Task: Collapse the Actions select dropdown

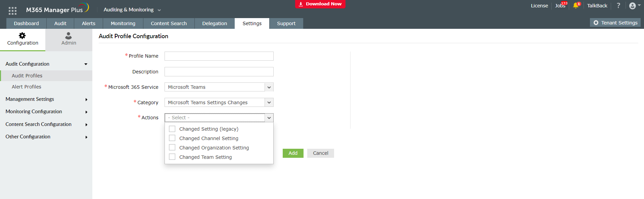Action: click(x=269, y=118)
